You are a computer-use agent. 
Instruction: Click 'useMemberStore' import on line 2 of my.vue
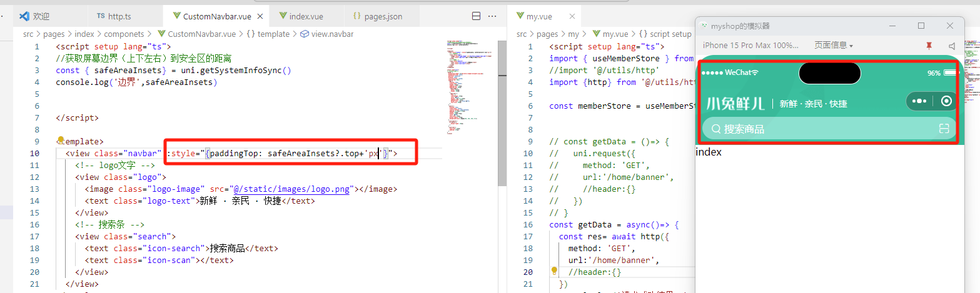pos(624,59)
